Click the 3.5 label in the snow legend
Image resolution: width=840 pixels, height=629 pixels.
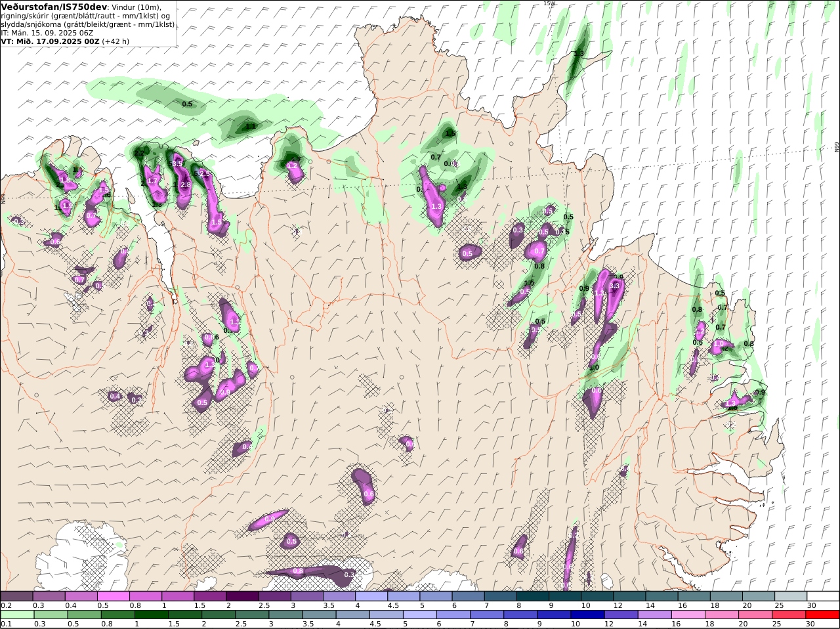pos(329,605)
